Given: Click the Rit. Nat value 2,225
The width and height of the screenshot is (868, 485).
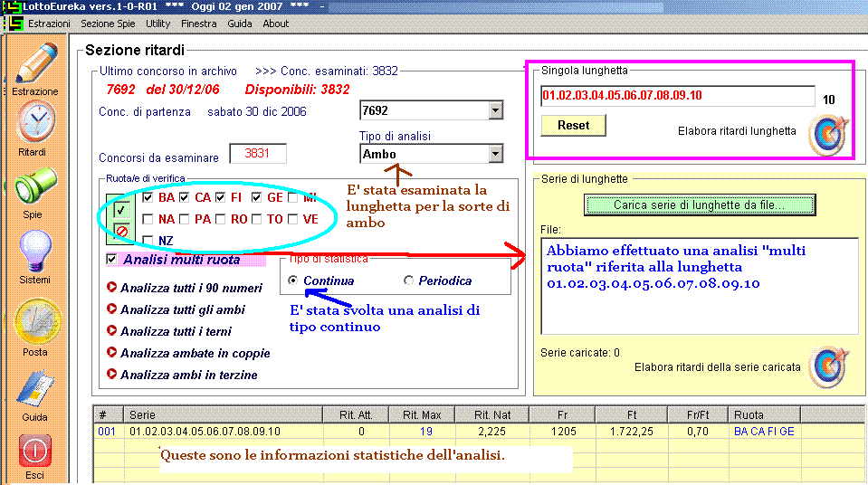Looking at the screenshot, I should pyautogui.click(x=492, y=432).
